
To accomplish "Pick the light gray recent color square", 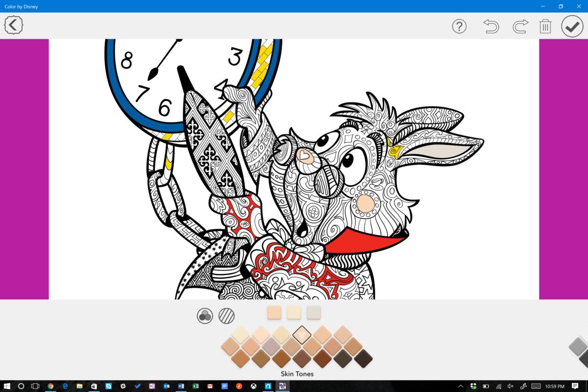I will click(314, 313).
